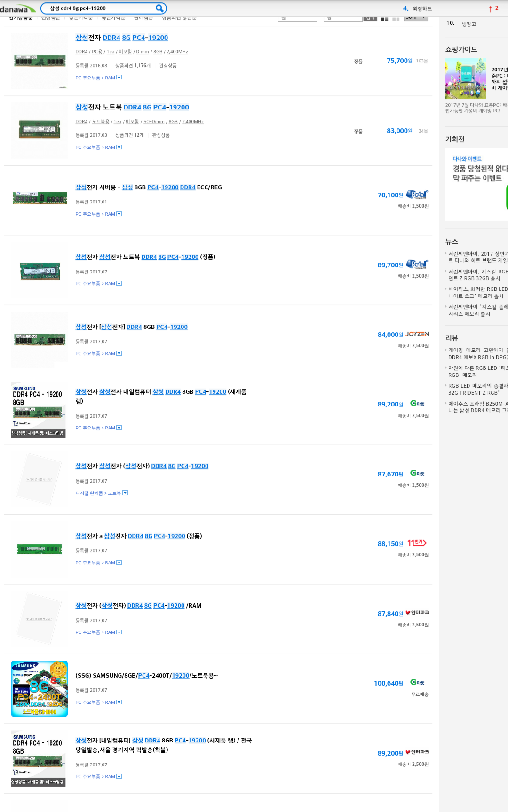Focus the search box containing 삼성 ddr4 8g

click(101, 8)
